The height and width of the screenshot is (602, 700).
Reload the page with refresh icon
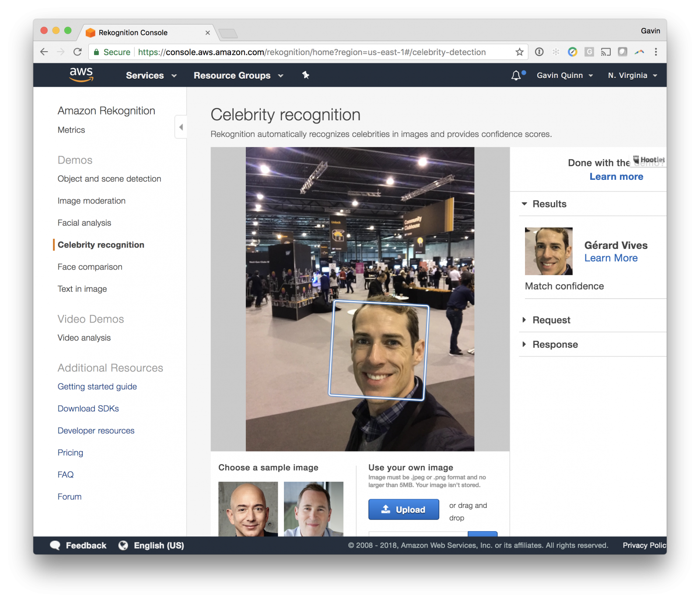pos(77,52)
